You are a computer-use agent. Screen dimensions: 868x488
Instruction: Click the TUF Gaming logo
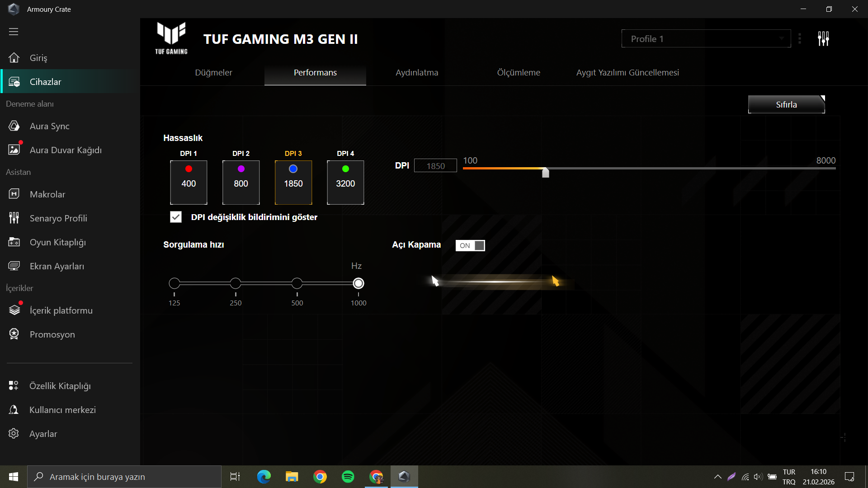171,39
